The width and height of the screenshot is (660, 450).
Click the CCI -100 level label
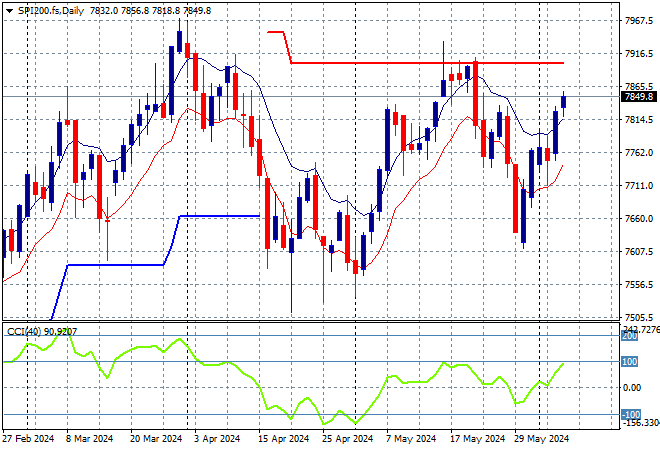click(631, 414)
